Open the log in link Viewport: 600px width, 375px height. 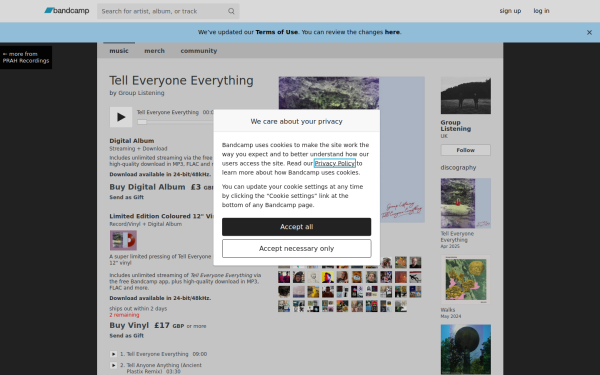(541, 11)
